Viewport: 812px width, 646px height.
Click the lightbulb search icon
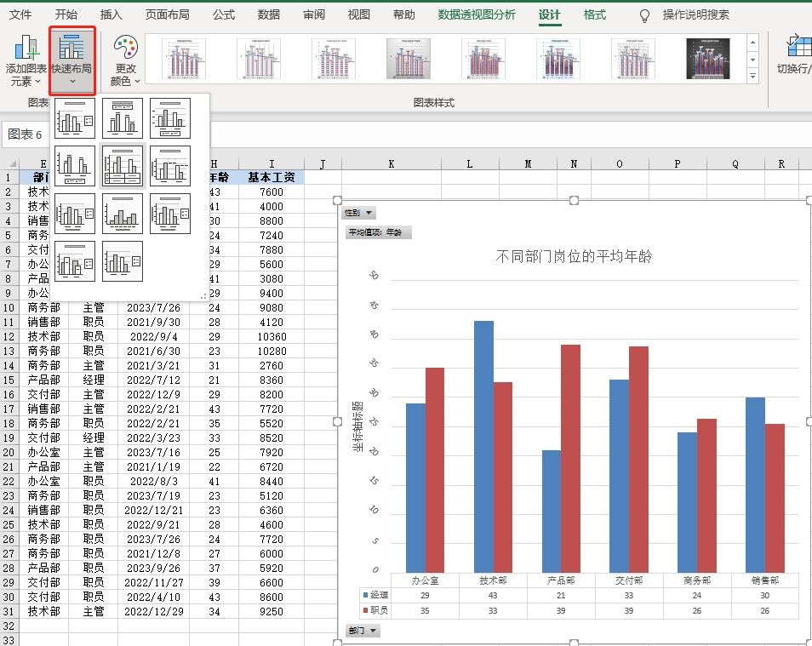click(644, 15)
